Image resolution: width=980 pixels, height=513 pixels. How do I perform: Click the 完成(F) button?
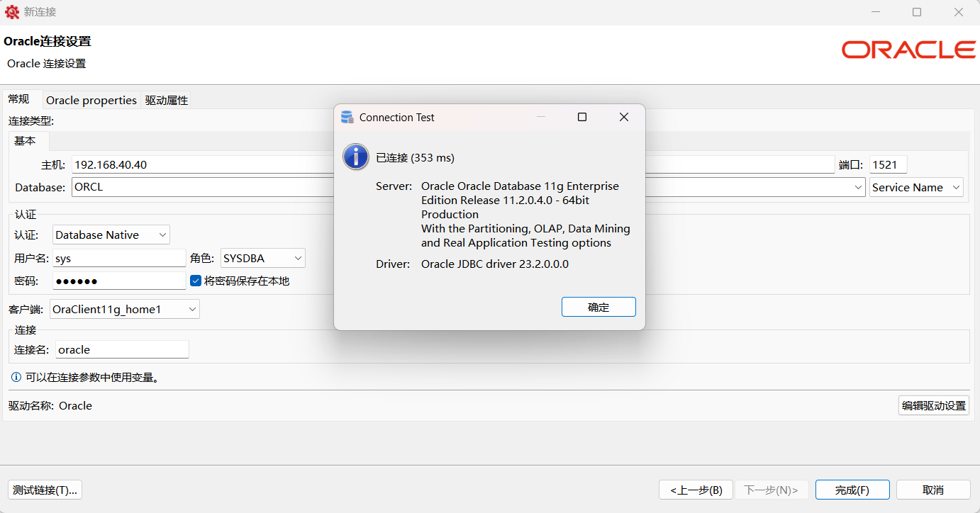pyautogui.click(x=852, y=490)
